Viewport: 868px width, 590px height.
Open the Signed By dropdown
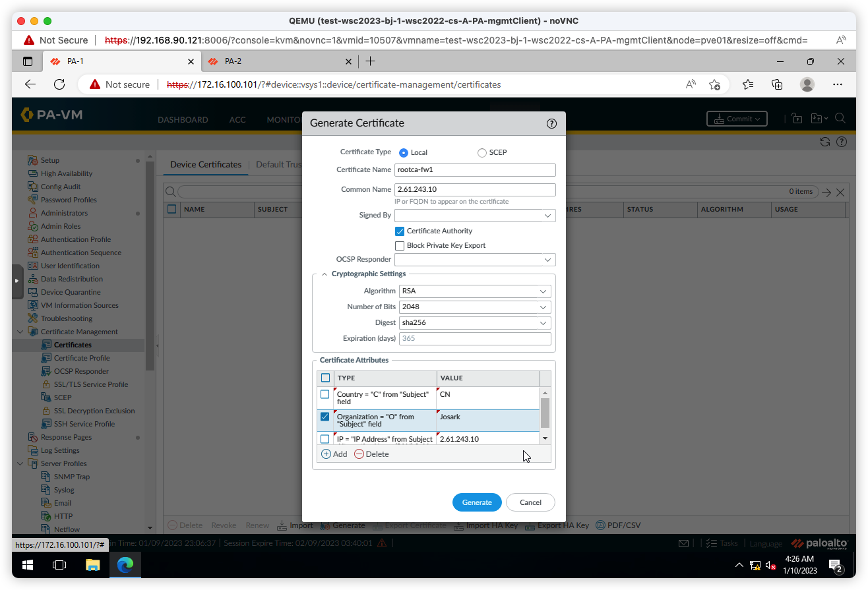click(x=547, y=216)
